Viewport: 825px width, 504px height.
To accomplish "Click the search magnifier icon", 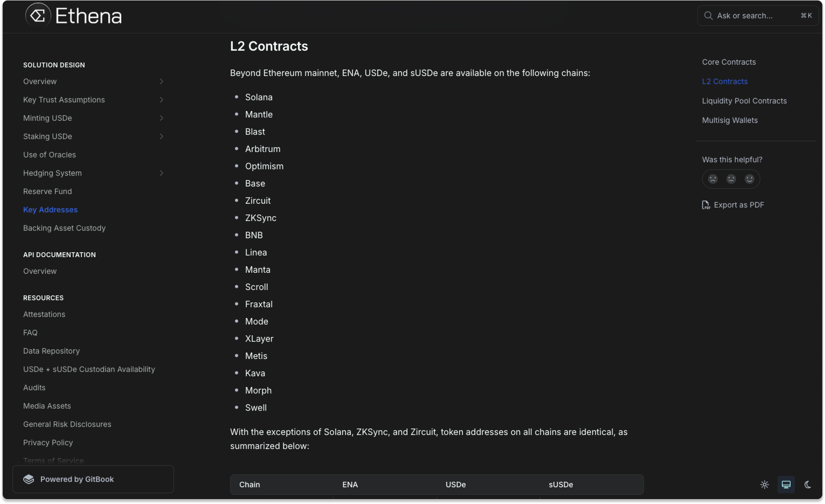I will (x=708, y=16).
